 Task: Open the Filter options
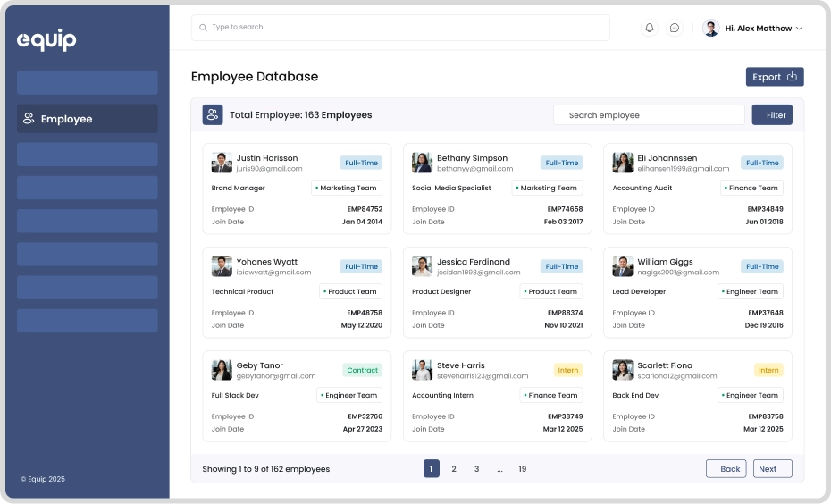[x=772, y=114]
